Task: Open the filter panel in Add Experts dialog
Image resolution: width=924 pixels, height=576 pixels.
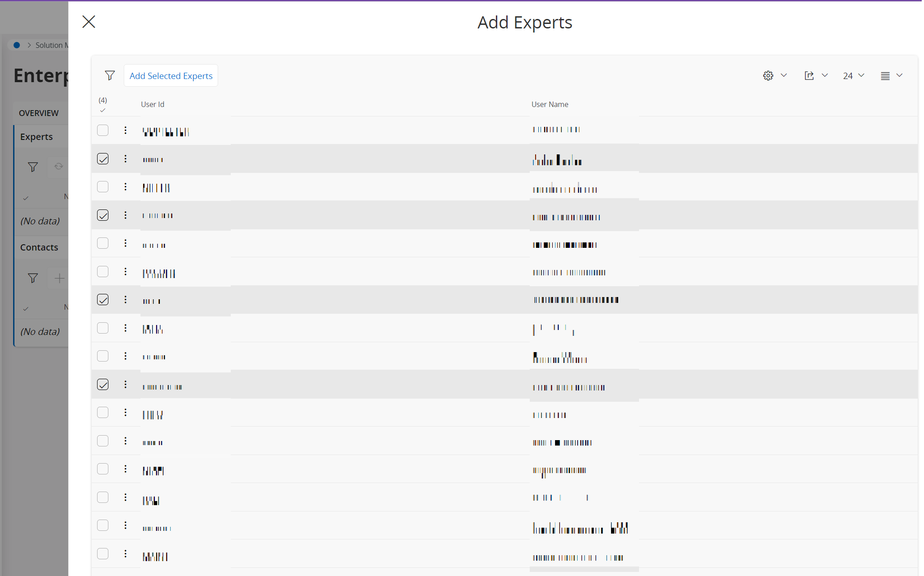Action: (110, 75)
